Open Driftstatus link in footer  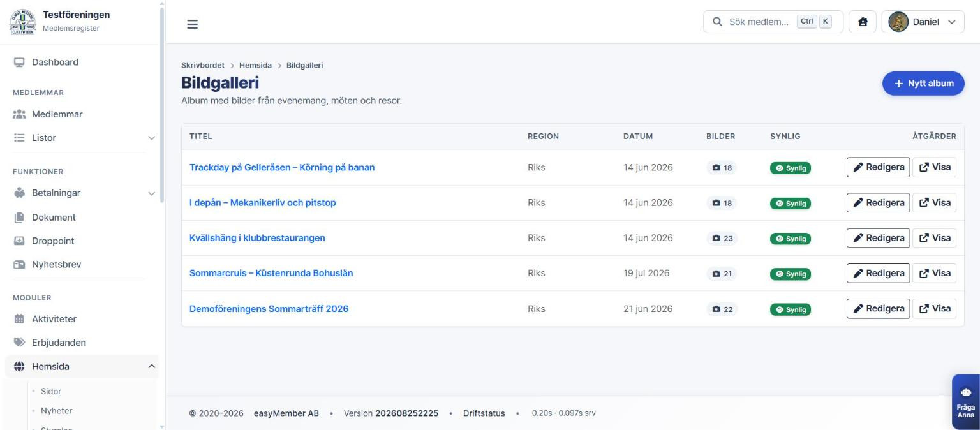pos(484,413)
